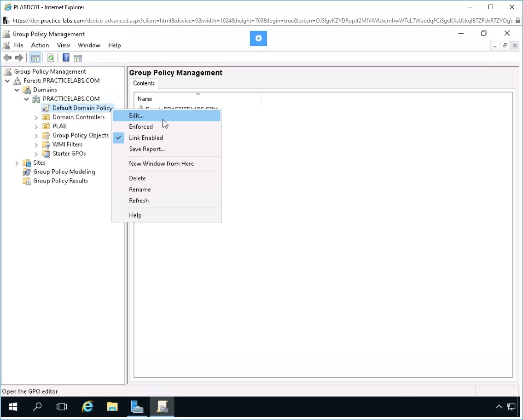Expand the Starter GPOs node
The image size is (523, 420).
pos(36,154)
